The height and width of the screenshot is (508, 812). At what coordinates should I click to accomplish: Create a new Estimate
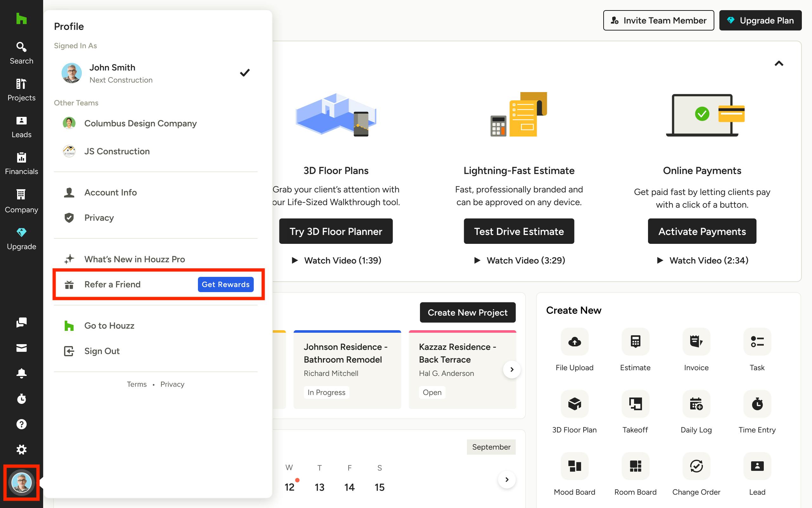click(635, 350)
